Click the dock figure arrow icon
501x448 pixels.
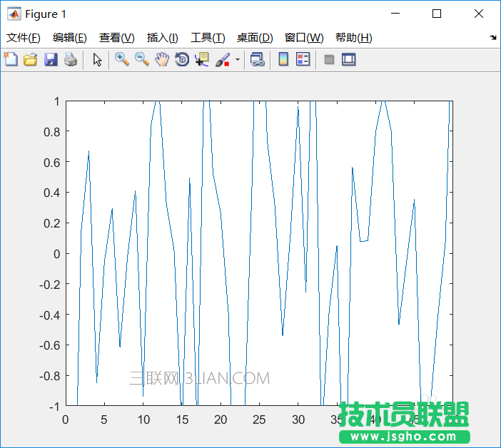coord(493,37)
